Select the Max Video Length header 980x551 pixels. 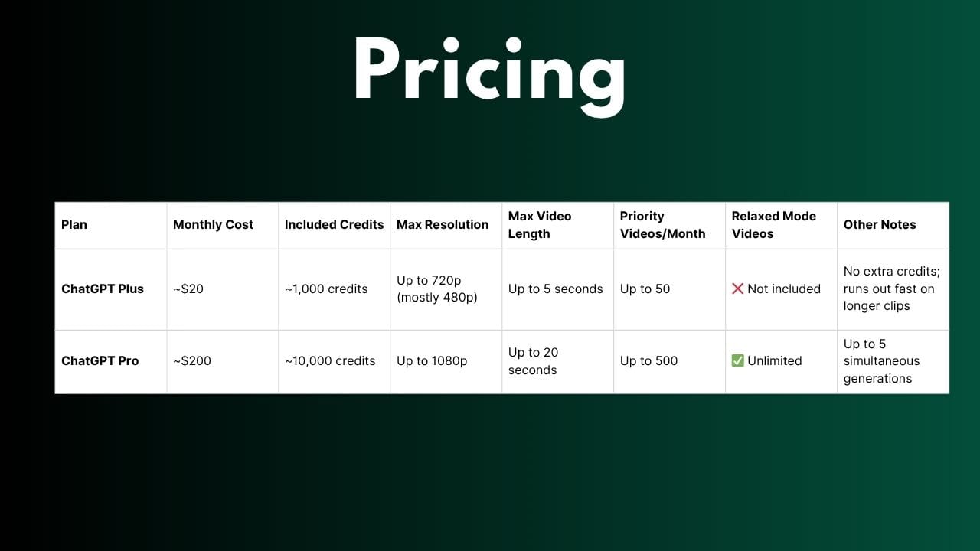[540, 225]
